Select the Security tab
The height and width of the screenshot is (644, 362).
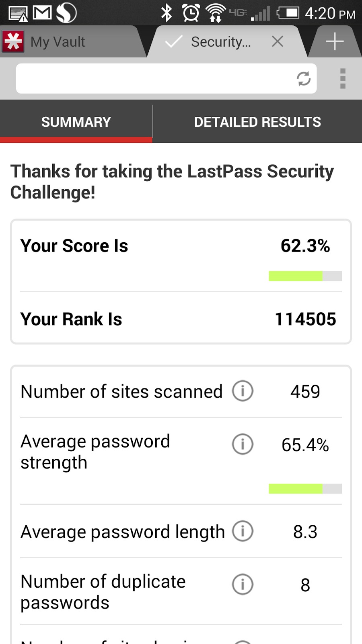pos(220,42)
